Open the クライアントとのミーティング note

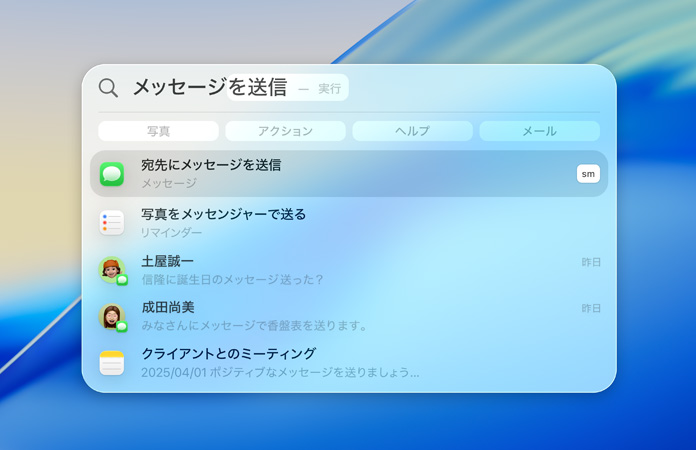click(x=228, y=354)
